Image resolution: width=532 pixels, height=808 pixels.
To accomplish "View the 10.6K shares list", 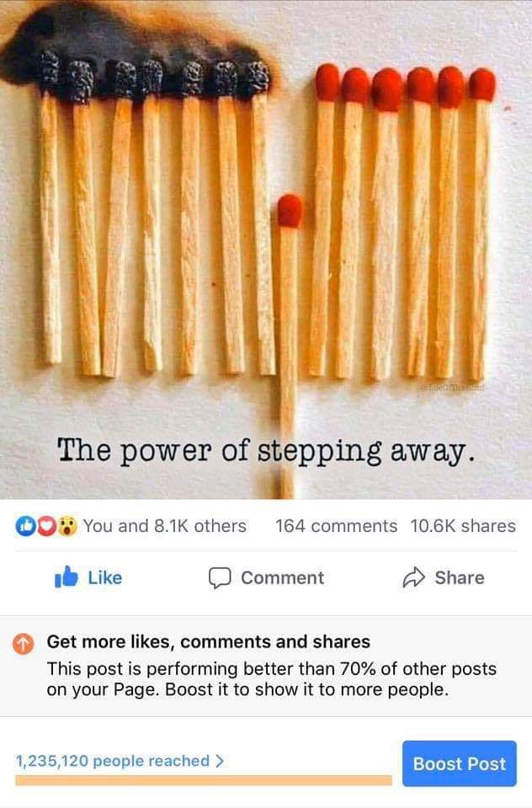I will click(x=463, y=526).
